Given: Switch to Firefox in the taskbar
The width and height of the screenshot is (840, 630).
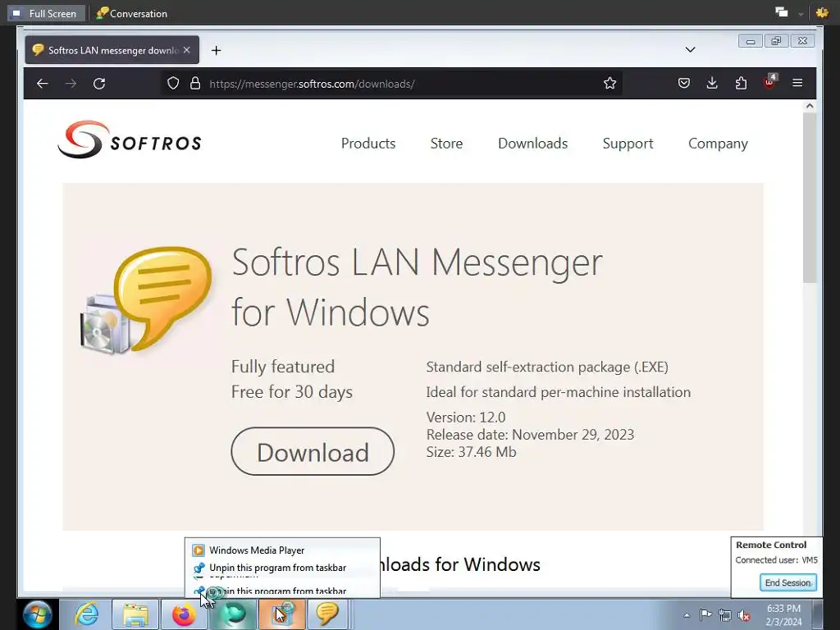Looking at the screenshot, I should point(184,614).
